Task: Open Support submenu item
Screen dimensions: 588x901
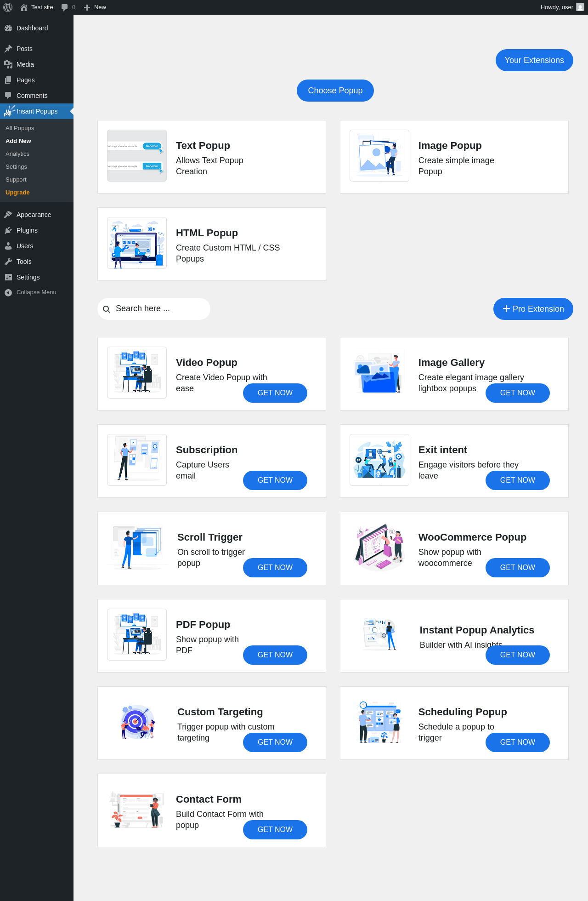Action: [16, 180]
